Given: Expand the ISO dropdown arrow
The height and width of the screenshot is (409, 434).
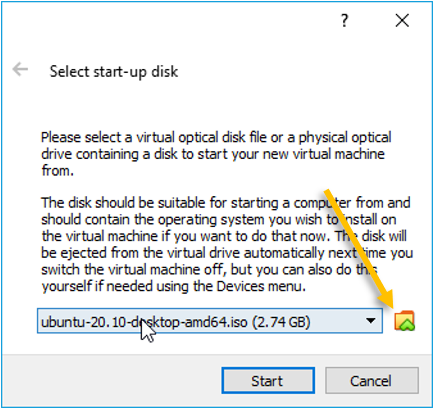Looking at the screenshot, I should pos(370,321).
